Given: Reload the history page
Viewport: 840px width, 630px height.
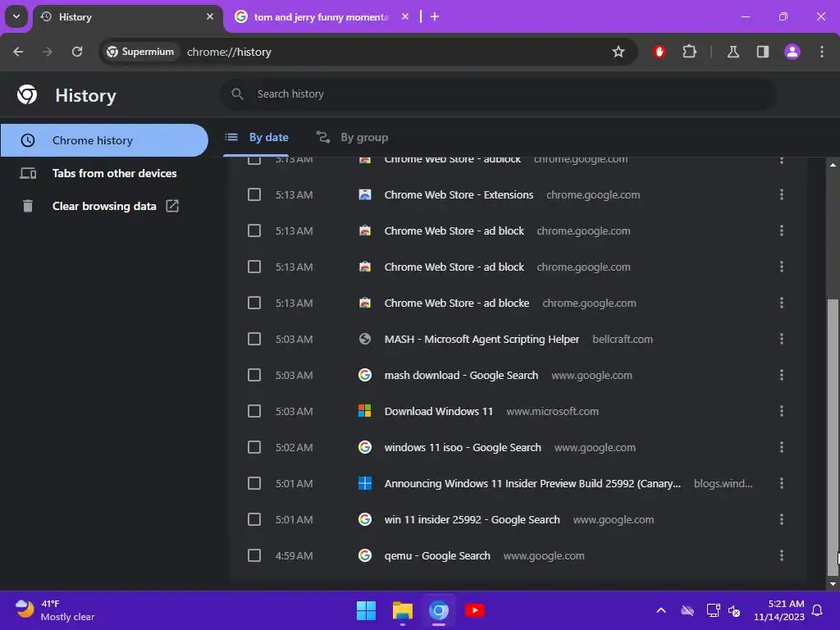Looking at the screenshot, I should 77,52.
